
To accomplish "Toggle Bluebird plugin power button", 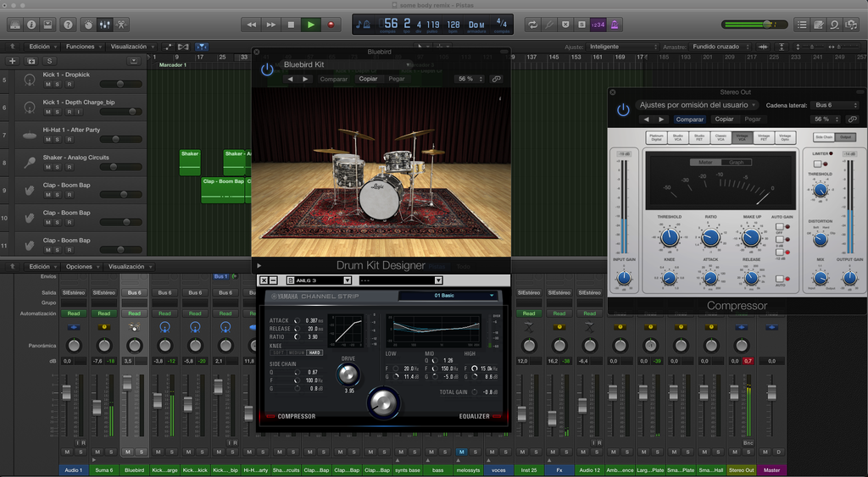I will 267,69.
